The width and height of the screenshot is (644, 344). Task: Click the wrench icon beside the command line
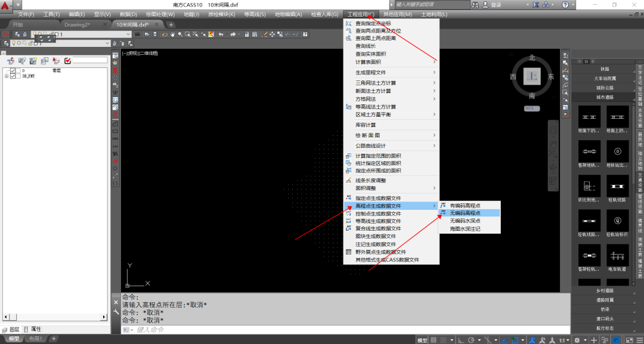coord(116,312)
